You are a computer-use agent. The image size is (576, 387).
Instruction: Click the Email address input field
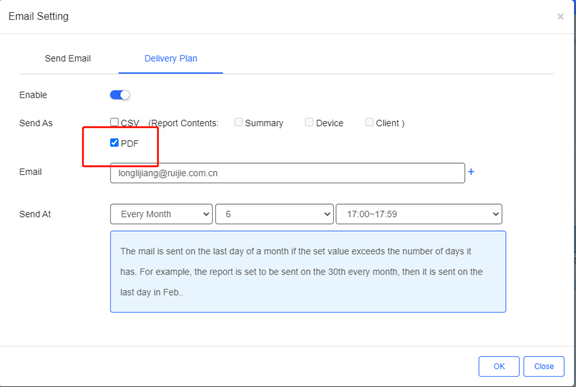[287, 173]
